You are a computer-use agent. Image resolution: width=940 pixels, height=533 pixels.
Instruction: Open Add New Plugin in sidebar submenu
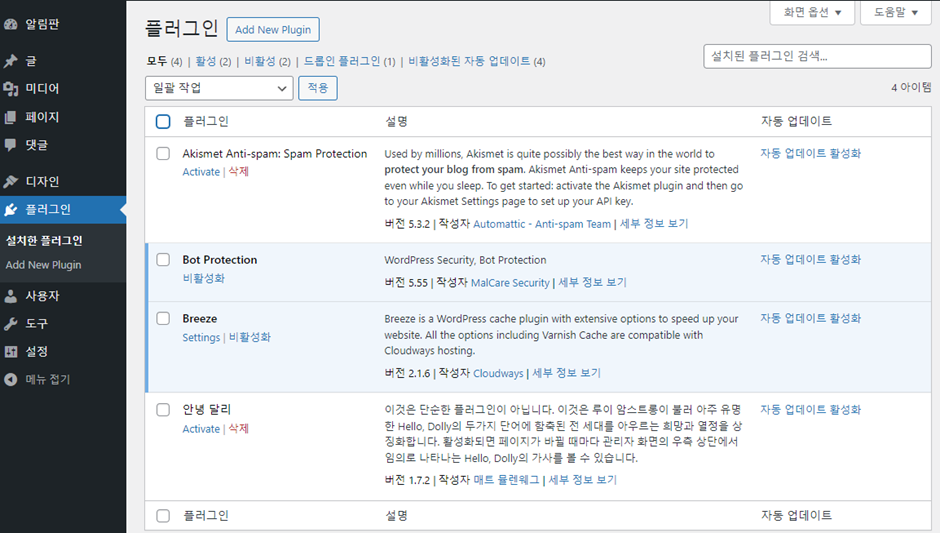pyautogui.click(x=43, y=265)
